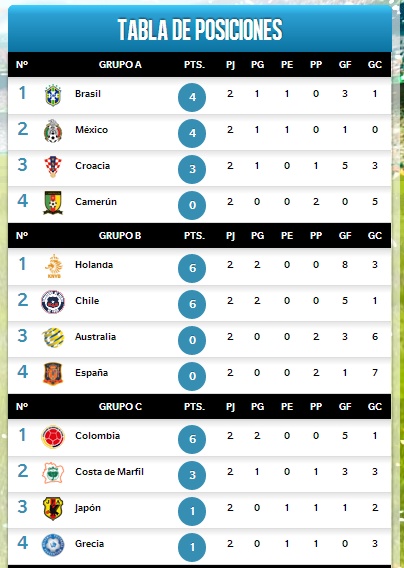
Task: Click the Holanda orange lion logo
Action: 54,266
